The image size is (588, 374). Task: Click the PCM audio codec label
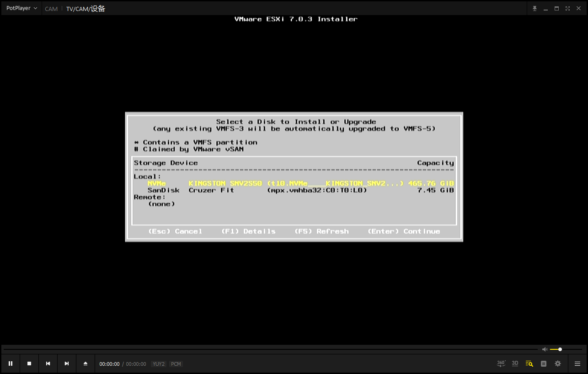click(176, 364)
